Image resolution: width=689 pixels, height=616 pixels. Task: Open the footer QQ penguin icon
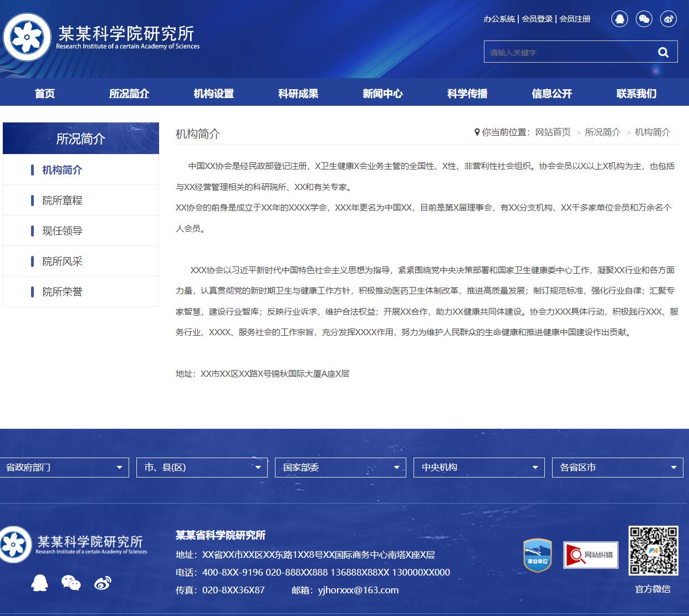click(39, 582)
